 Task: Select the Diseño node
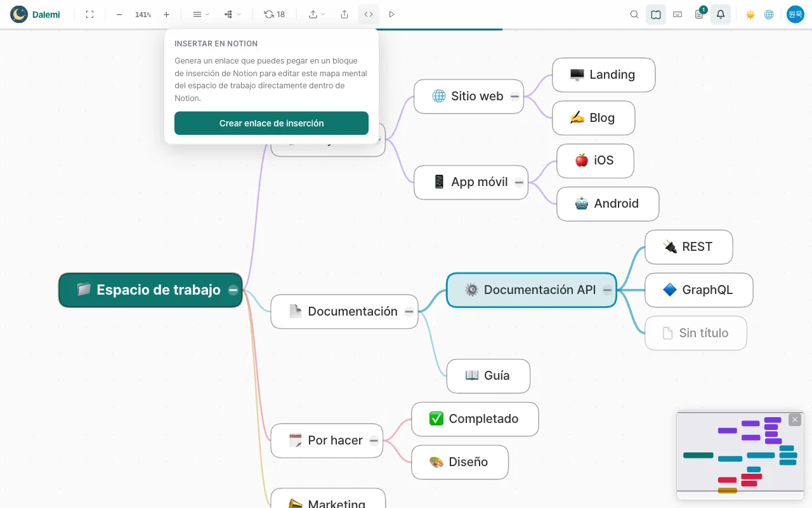tap(459, 462)
